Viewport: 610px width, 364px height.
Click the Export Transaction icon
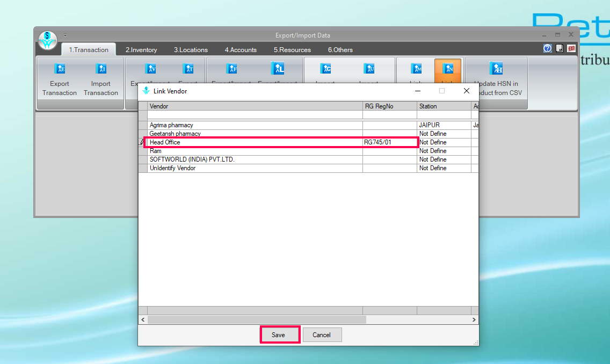coord(60,69)
